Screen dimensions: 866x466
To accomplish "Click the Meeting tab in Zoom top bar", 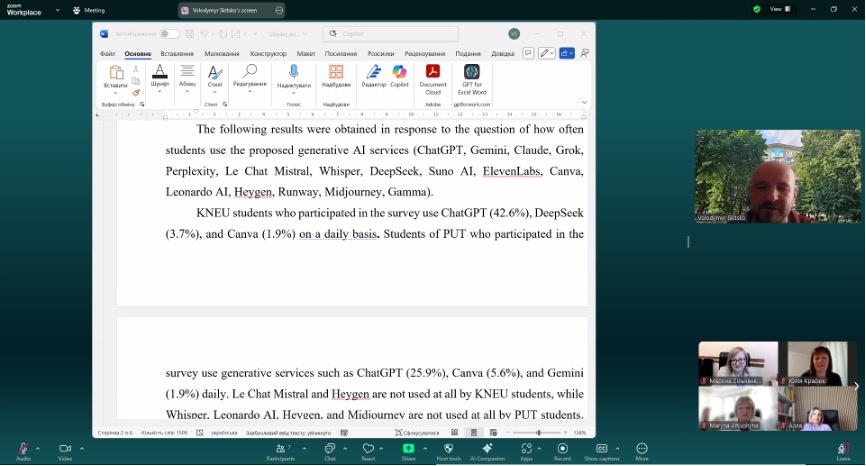I will [89, 10].
